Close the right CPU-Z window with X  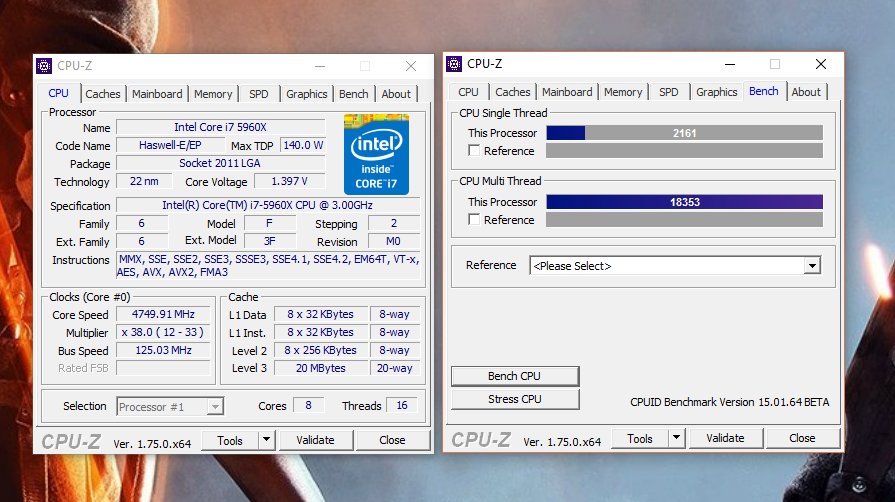pos(821,64)
